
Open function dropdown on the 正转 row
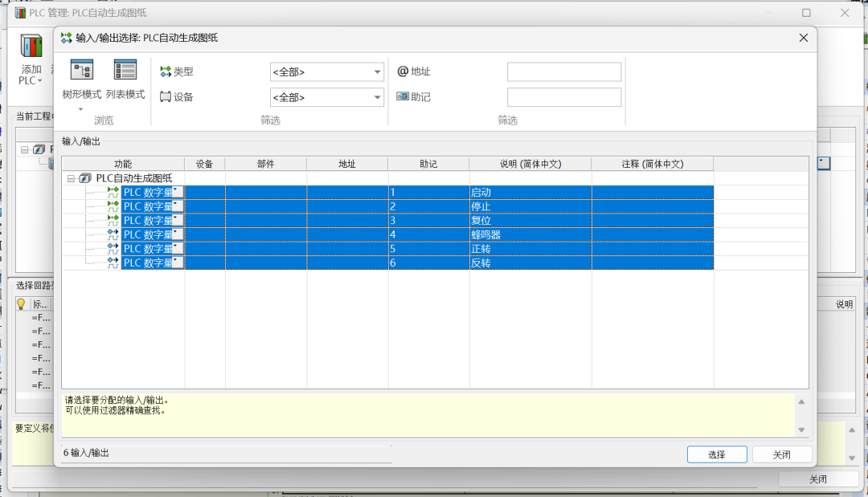(x=178, y=247)
